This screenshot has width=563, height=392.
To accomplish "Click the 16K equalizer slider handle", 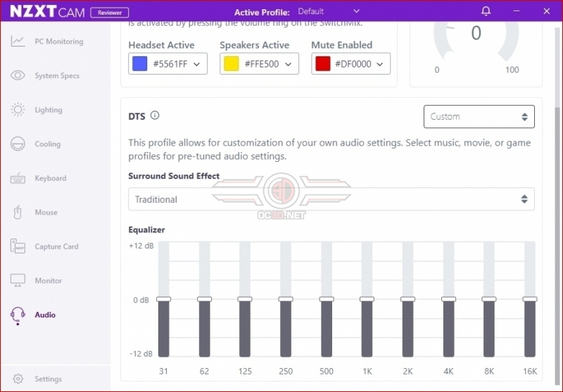I will coord(530,299).
